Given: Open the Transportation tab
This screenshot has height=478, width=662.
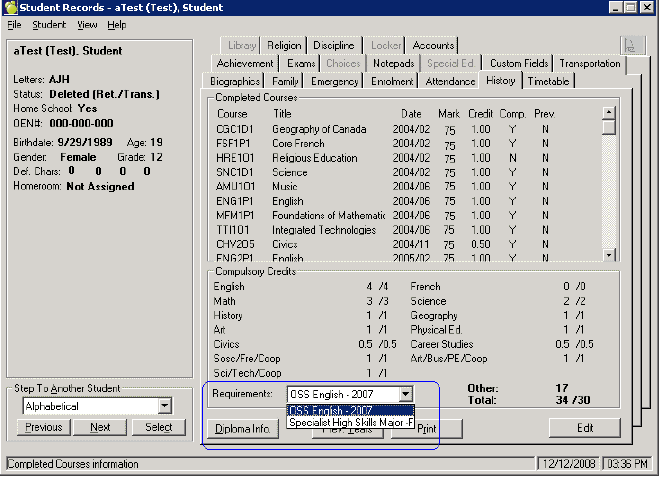Looking at the screenshot, I should point(589,64).
